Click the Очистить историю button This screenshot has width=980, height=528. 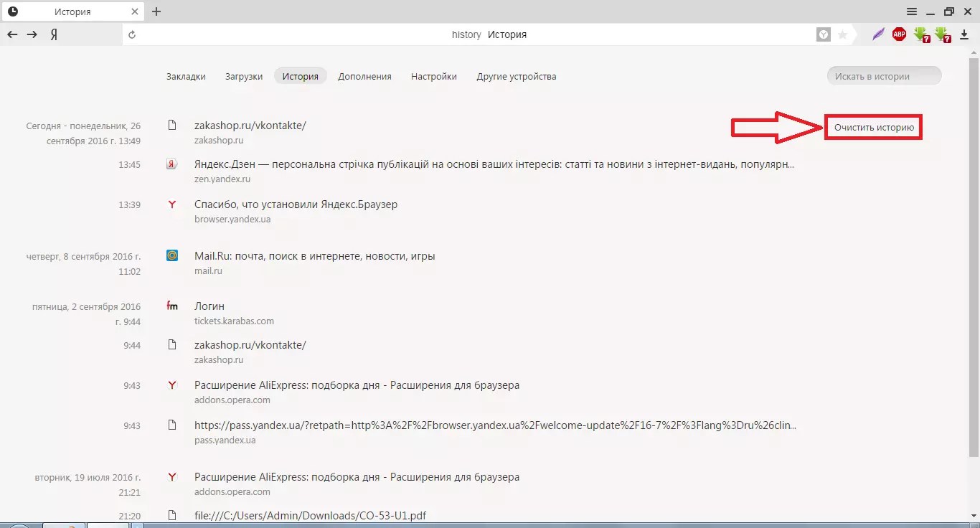pos(873,128)
